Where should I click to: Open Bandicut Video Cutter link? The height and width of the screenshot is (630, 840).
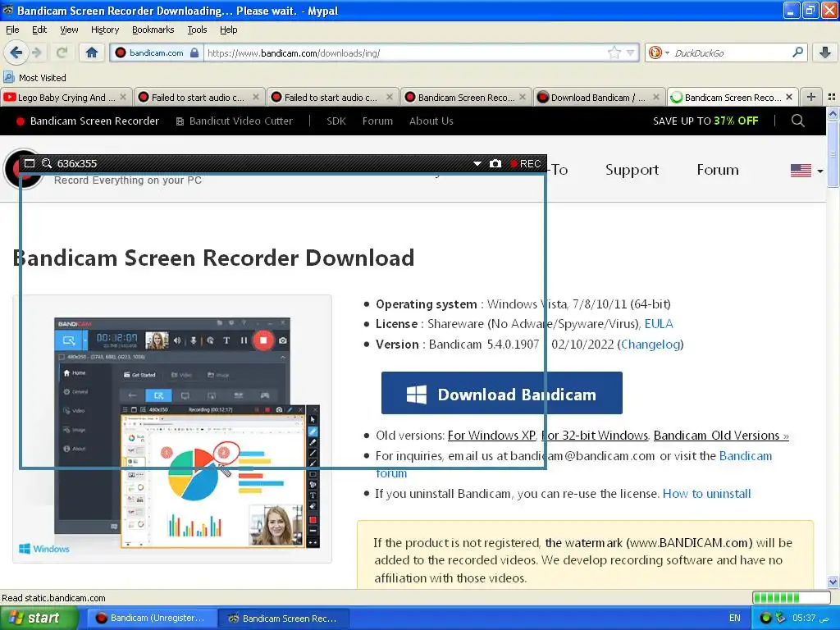[x=235, y=121]
